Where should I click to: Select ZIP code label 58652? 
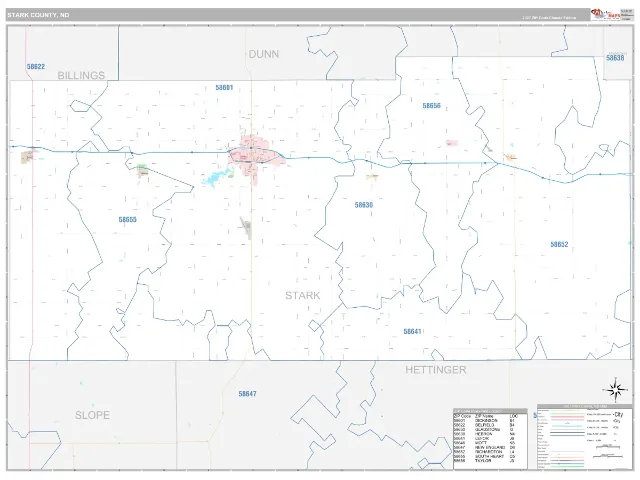(559, 244)
